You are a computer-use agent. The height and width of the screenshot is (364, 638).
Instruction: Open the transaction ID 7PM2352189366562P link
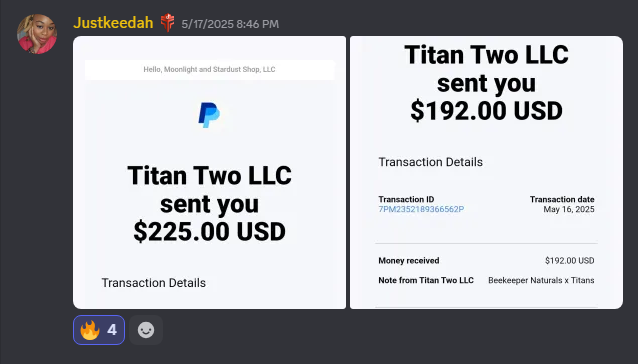[x=421, y=209]
